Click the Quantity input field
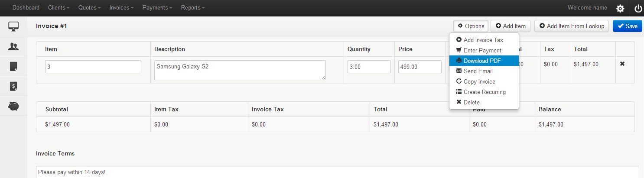This screenshot has width=644, height=178. coord(369,67)
